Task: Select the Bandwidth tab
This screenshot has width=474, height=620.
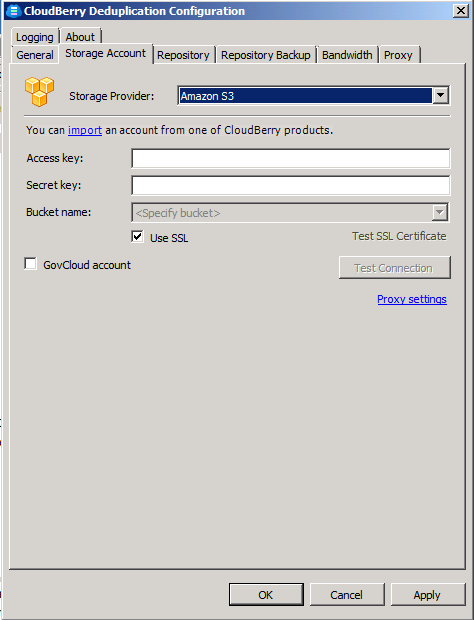Action: (x=347, y=55)
